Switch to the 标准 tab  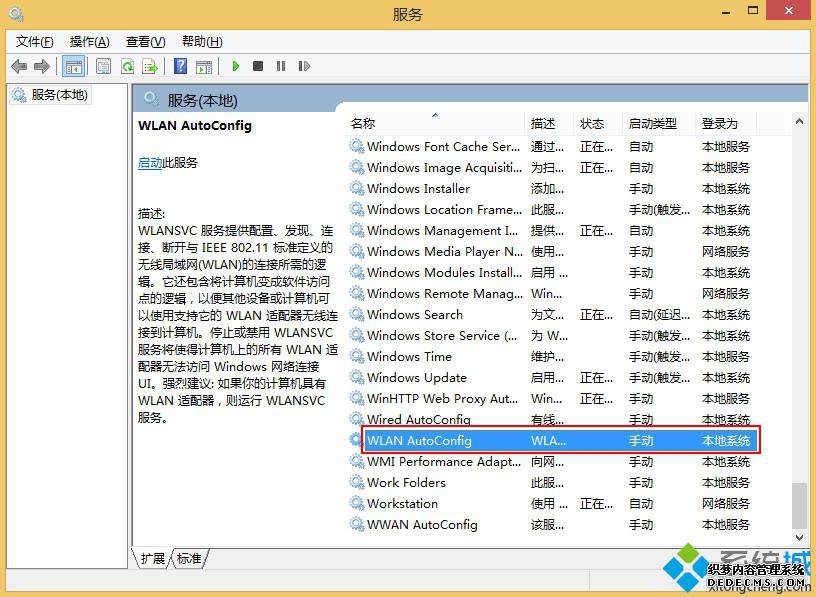189,558
